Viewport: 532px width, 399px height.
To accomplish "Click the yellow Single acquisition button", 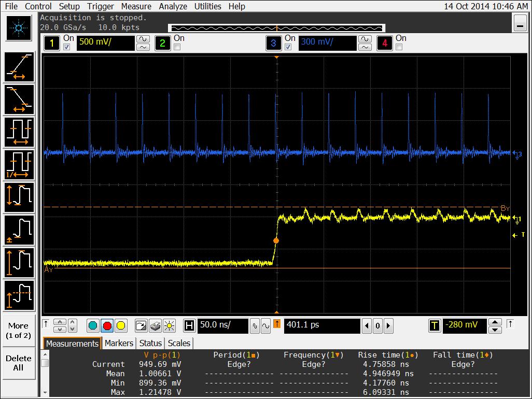I will (121, 326).
